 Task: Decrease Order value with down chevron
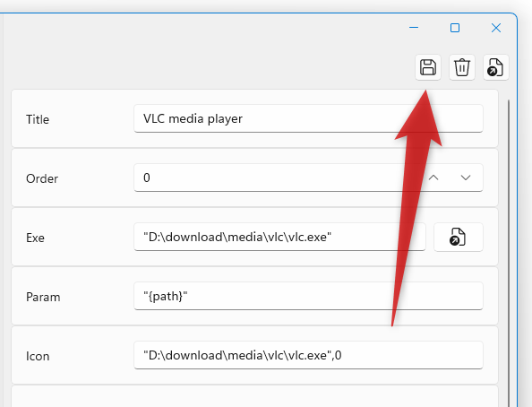[x=466, y=178]
